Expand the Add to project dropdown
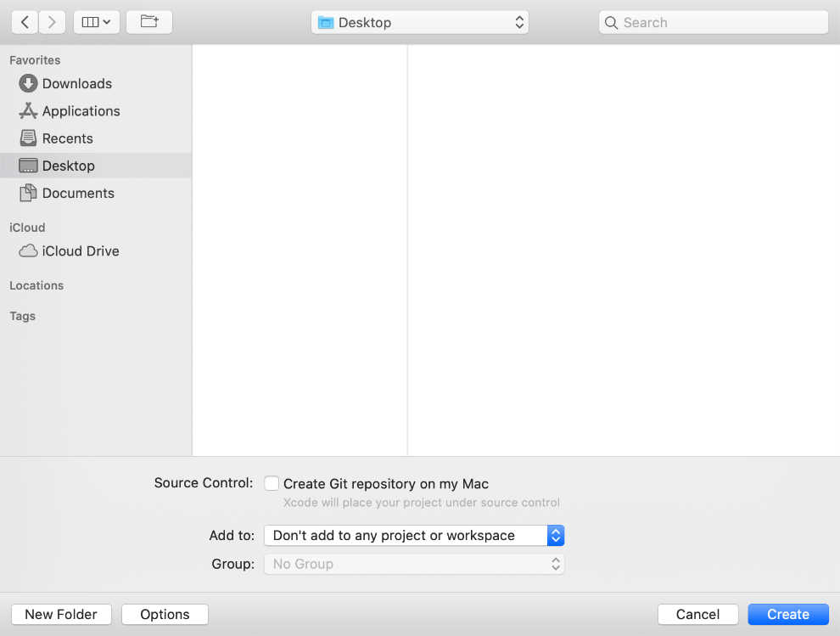Image resolution: width=840 pixels, height=636 pixels. (x=414, y=536)
